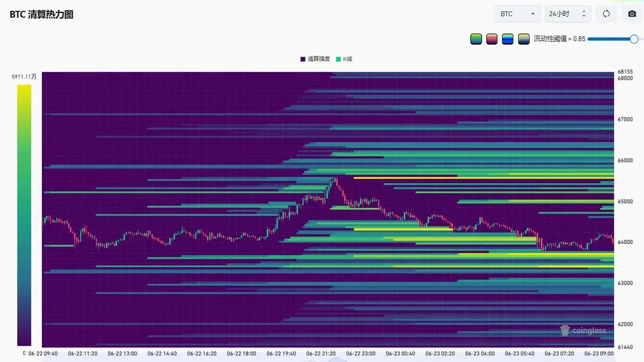
Task: Select the green-yellow color scheme swatch
Action: [476, 39]
